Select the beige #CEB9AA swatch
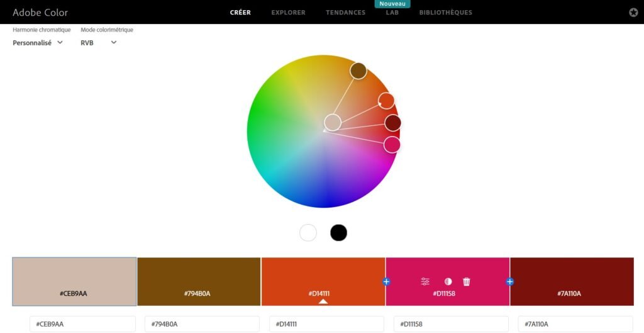644x333 pixels. (74, 281)
